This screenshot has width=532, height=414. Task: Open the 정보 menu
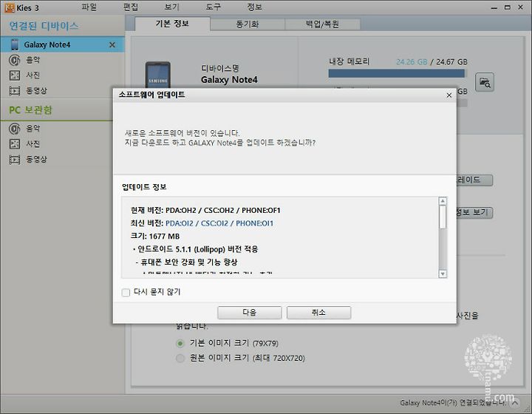[x=254, y=7]
